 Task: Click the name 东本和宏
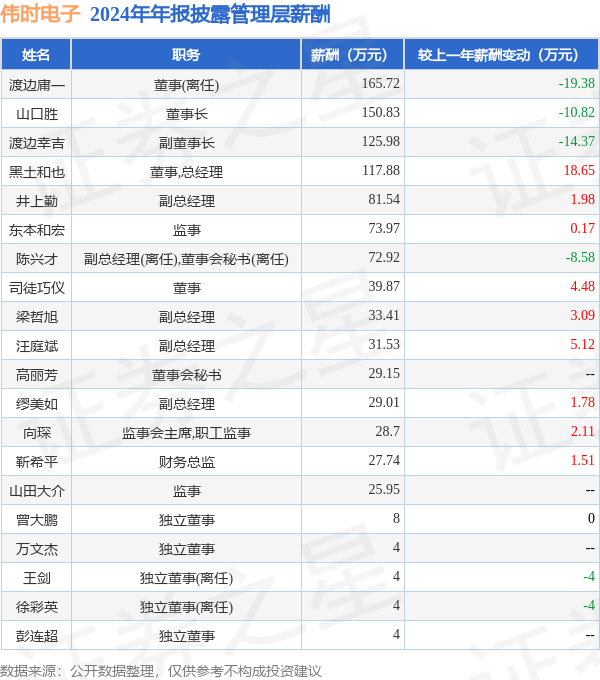pyautogui.click(x=37, y=230)
